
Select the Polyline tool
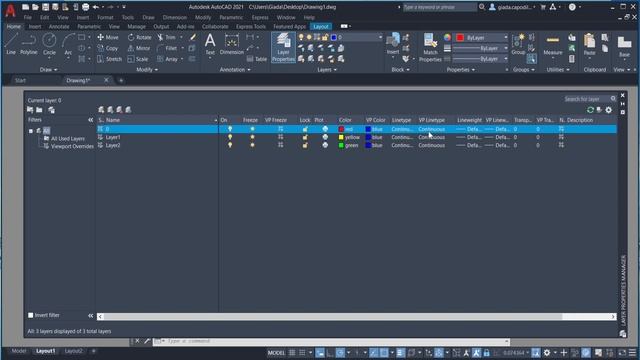tap(29, 44)
